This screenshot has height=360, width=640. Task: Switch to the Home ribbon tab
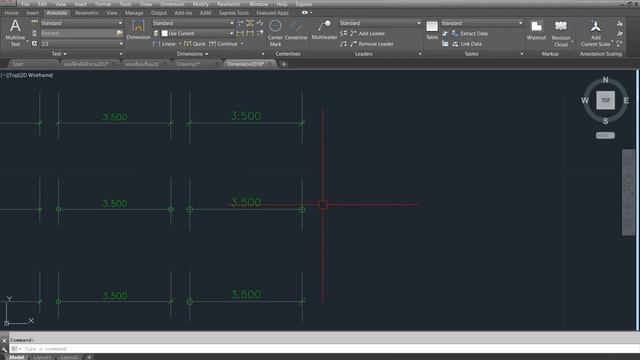click(x=11, y=13)
